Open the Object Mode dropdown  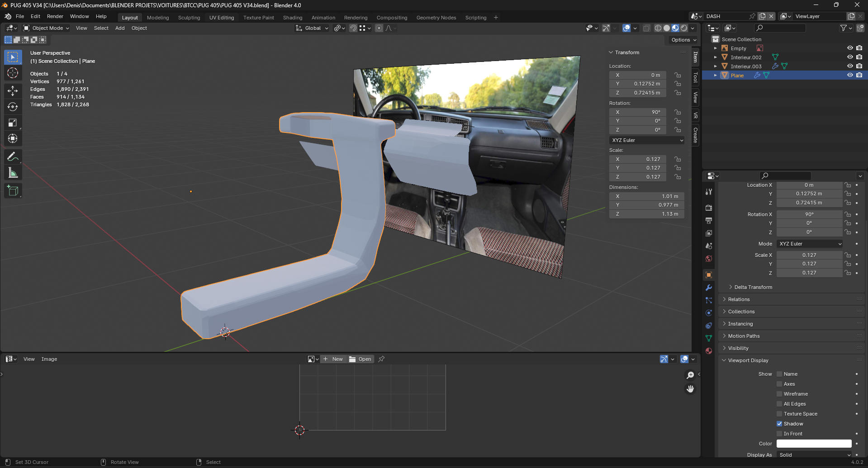[46, 28]
